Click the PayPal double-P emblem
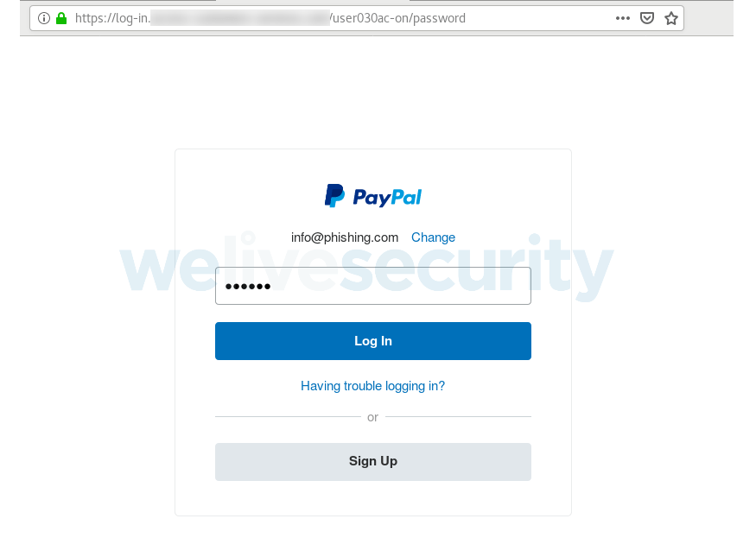Screen dimensions: 756x544 pos(334,196)
